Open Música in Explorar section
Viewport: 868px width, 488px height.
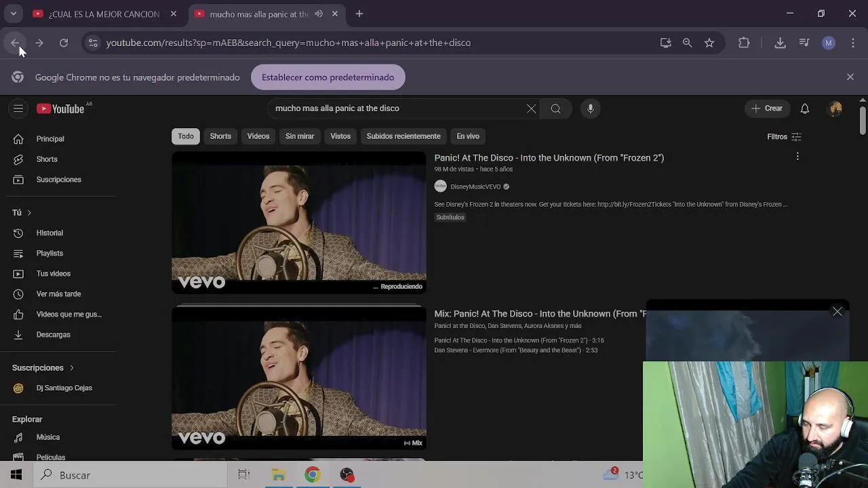point(61,437)
